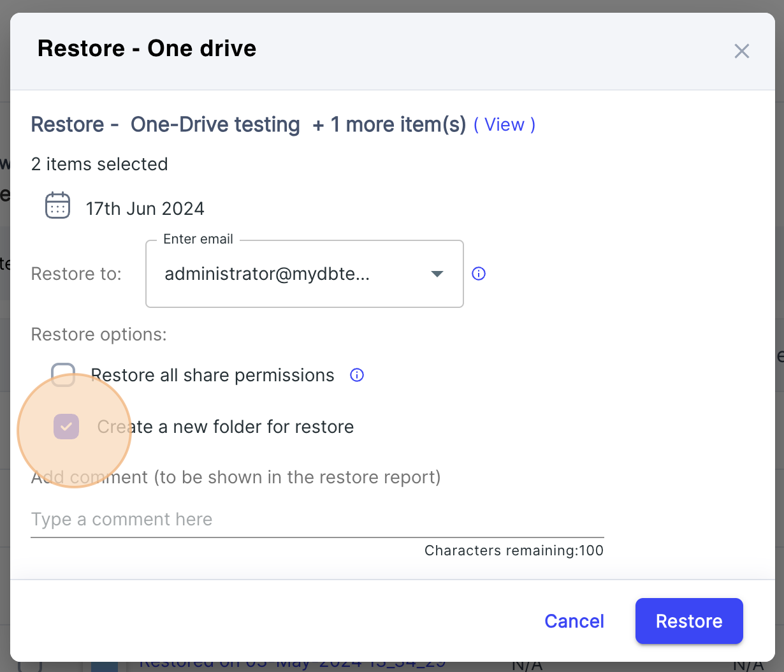Uncheck Create a new folder for restore
Viewport: 784px width, 672px height.
pos(66,426)
